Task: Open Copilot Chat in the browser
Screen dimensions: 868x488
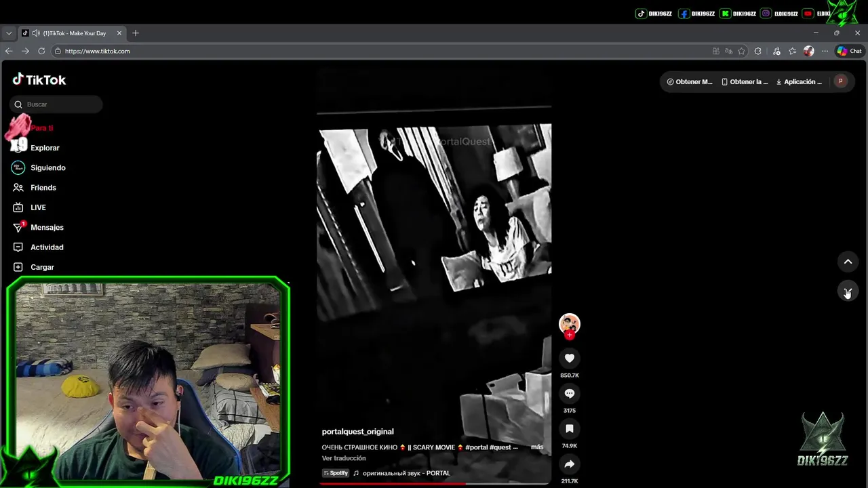Action: 849,51
